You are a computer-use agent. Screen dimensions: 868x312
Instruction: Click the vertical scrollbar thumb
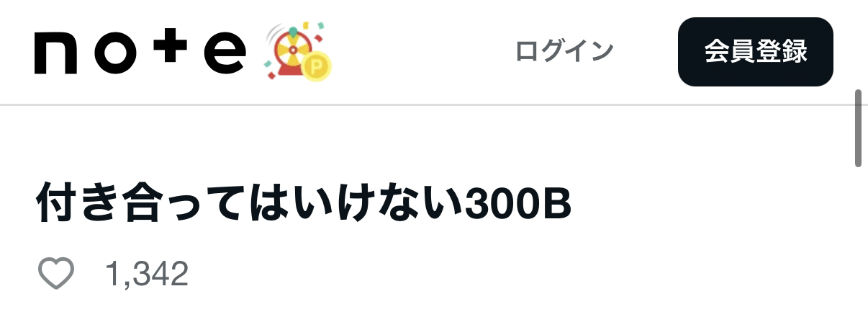[x=858, y=128]
